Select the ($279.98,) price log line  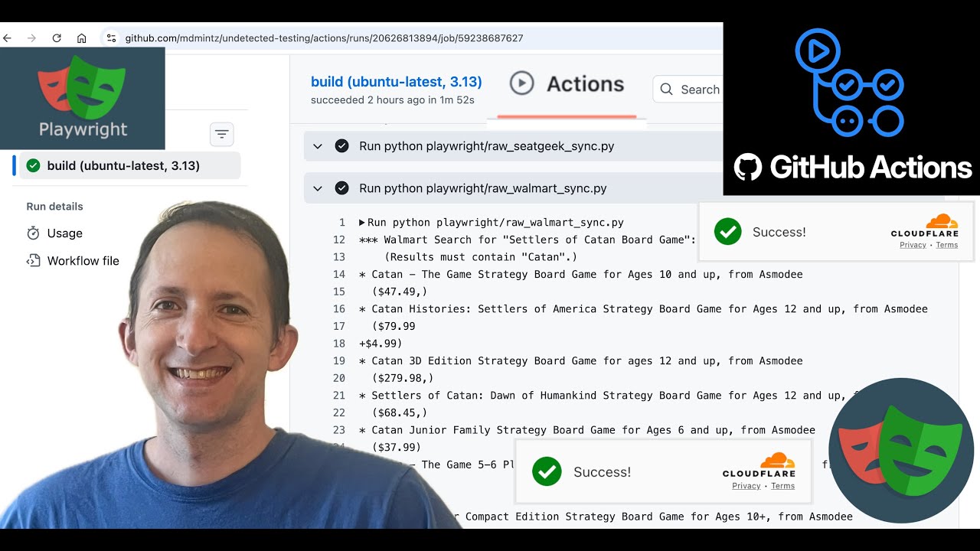pos(403,378)
